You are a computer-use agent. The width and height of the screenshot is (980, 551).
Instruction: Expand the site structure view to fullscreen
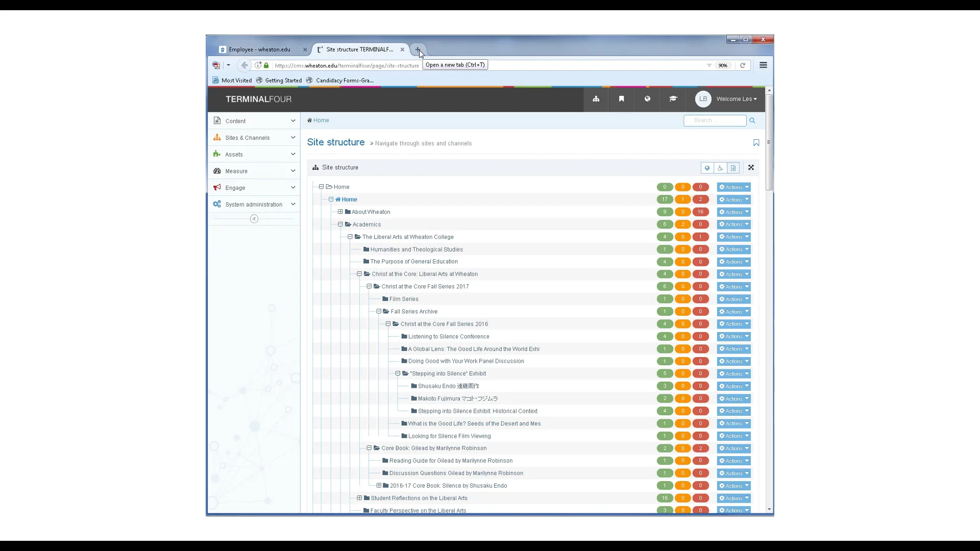click(751, 167)
